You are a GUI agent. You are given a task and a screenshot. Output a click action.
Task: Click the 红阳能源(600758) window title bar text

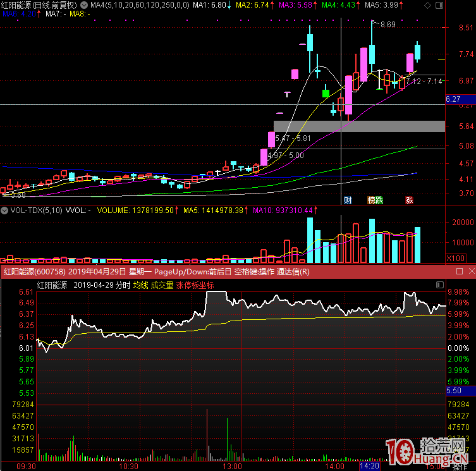(157, 271)
